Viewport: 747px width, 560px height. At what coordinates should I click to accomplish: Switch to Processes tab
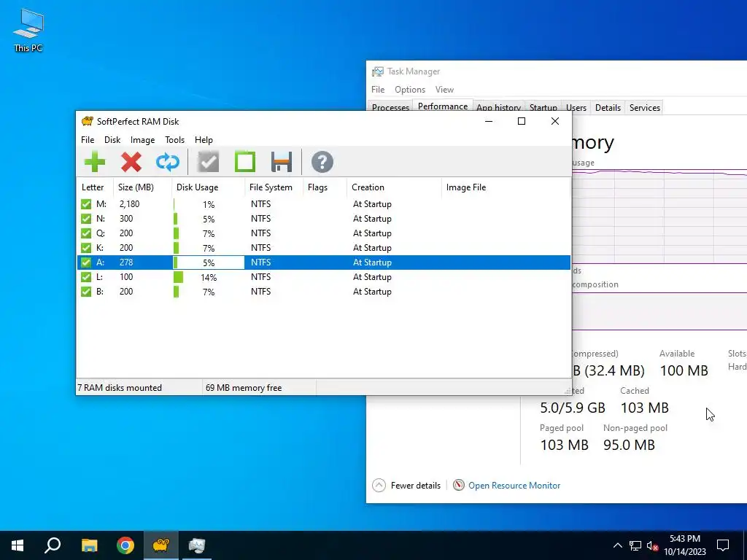point(390,108)
